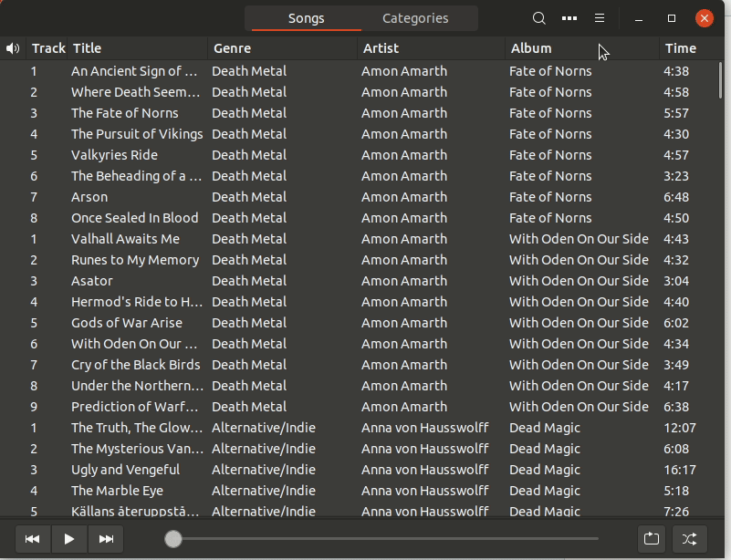
Task: Open the three-dots more options menu
Action: (569, 18)
